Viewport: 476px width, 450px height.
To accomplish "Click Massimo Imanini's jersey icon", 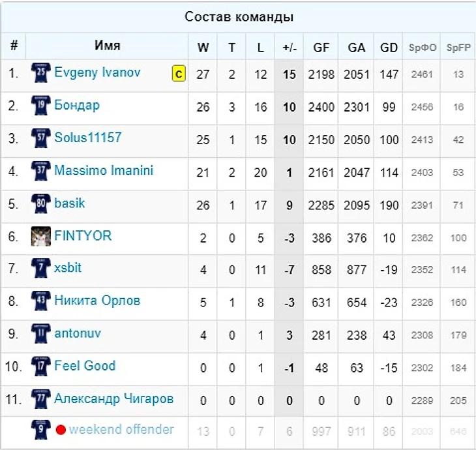I will (40, 171).
